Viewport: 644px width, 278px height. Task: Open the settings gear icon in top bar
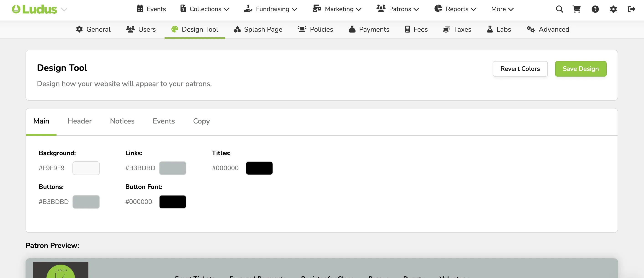(613, 9)
